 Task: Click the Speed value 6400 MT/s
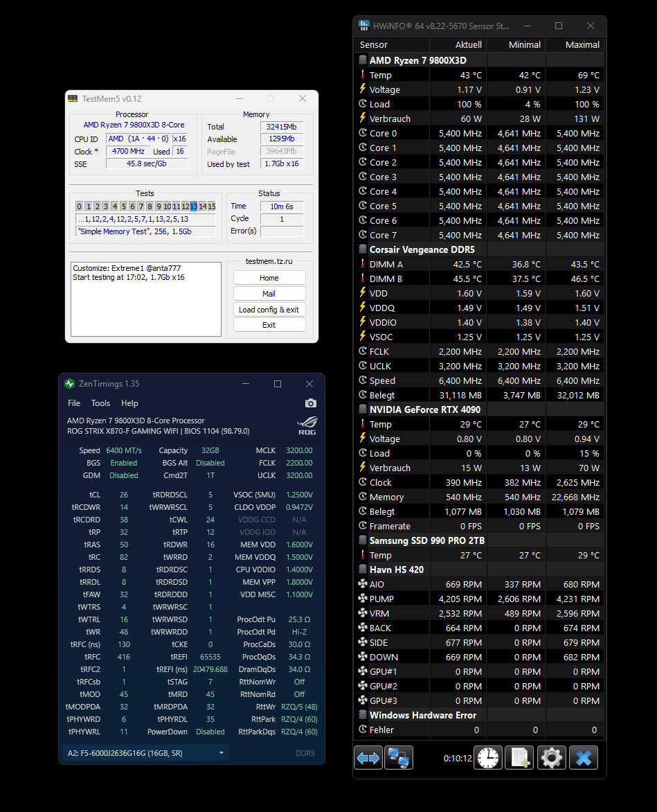(124, 450)
